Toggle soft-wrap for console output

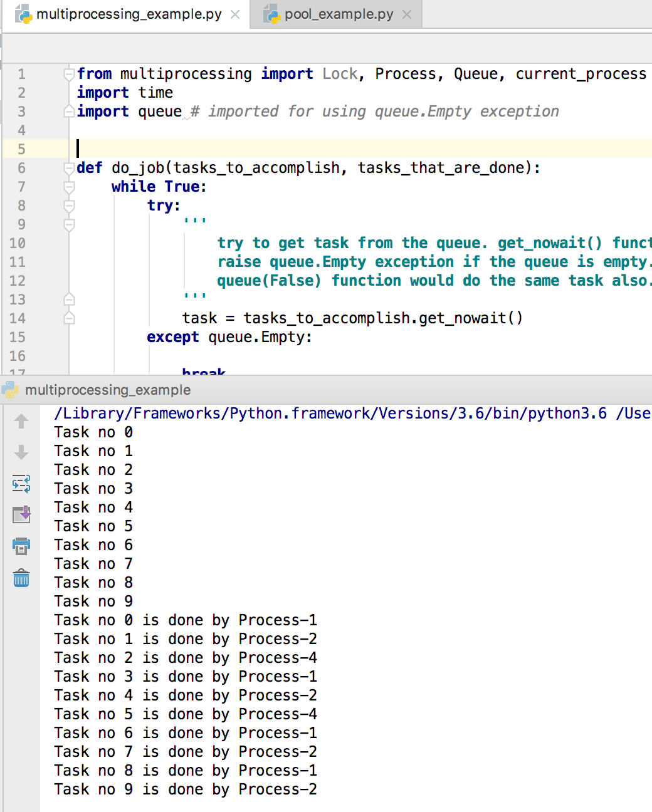[x=21, y=484]
